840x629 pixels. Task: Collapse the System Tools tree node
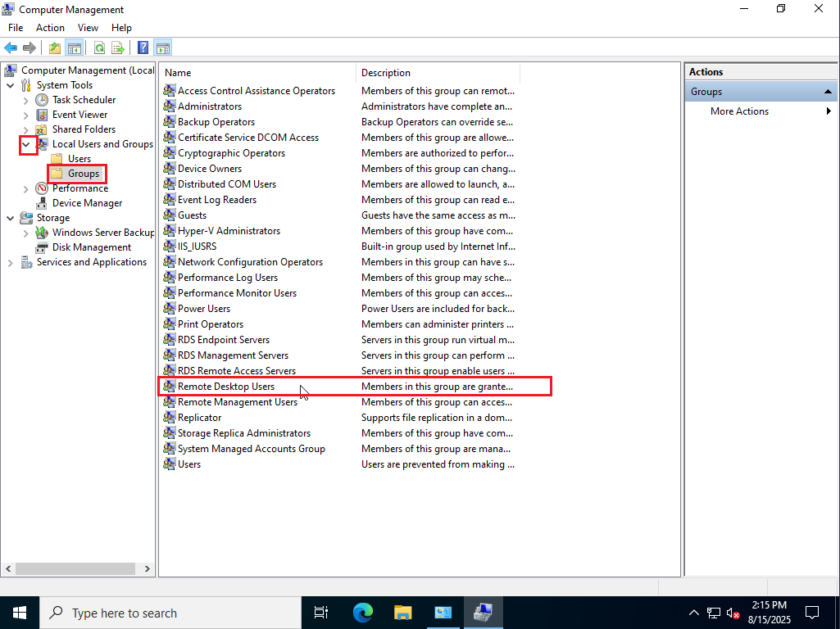pyautogui.click(x=10, y=85)
